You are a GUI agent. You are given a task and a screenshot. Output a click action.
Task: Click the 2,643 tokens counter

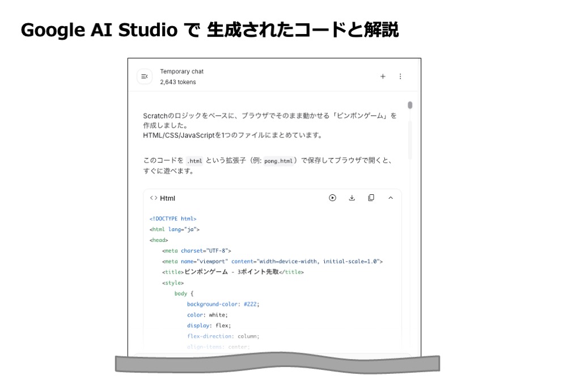click(177, 82)
